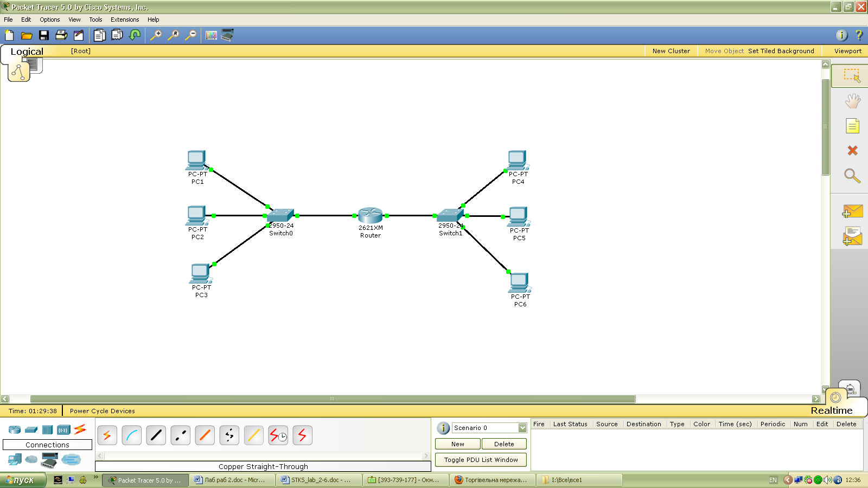Viewport: 868px width, 488px height.
Task: Select the Inspect magnifier tool
Action: (852, 176)
